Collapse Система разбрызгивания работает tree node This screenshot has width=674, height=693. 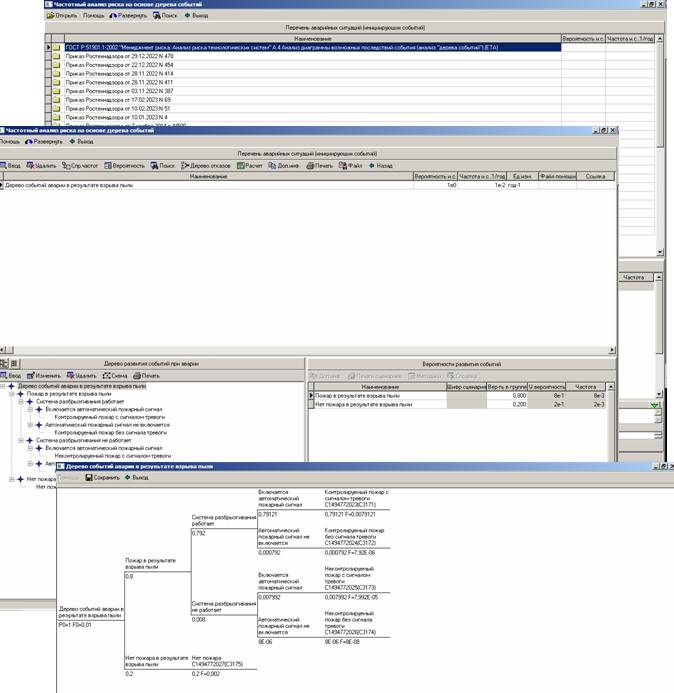coord(21,402)
